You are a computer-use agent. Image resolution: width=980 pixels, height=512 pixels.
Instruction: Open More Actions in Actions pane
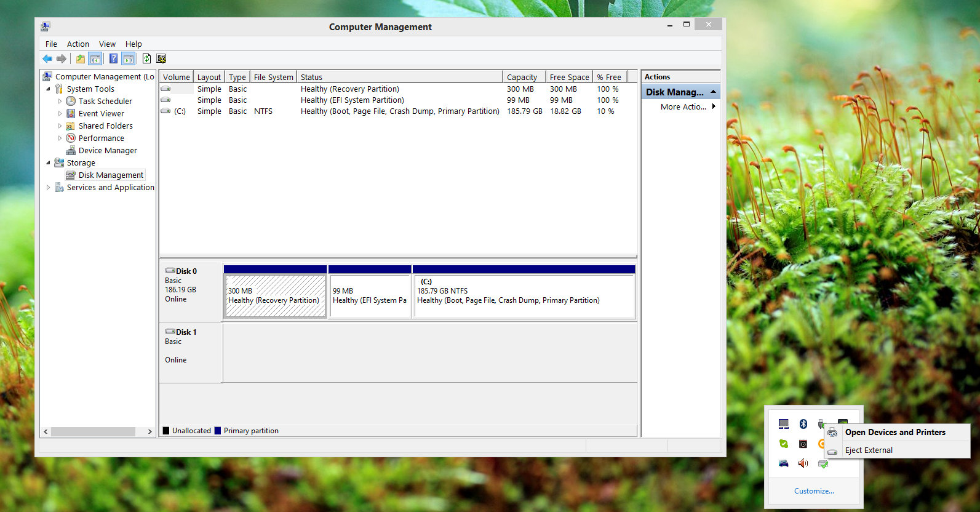[683, 107]
